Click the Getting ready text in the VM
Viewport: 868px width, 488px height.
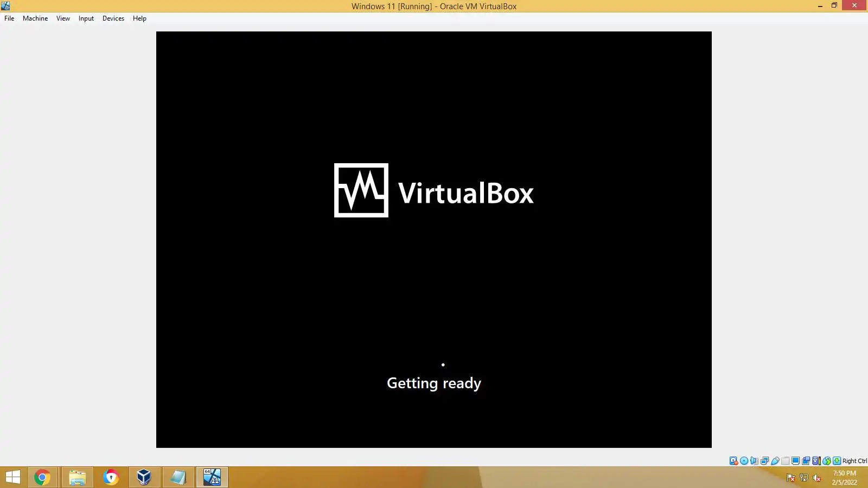pos(434,383)
